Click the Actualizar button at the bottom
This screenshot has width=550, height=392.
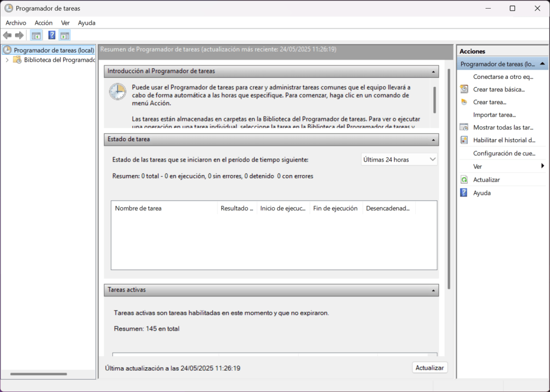(430, 368)
